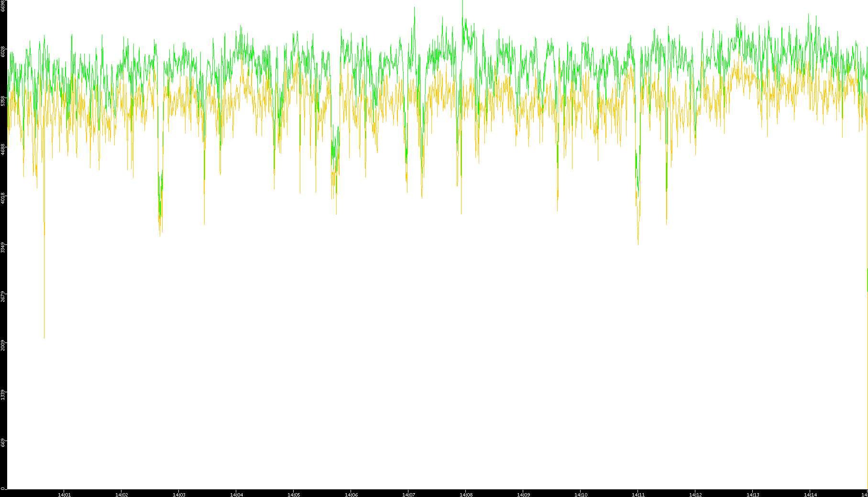Select the 5358 vertical axis label

pyautogui.click(x=3, y=100)
